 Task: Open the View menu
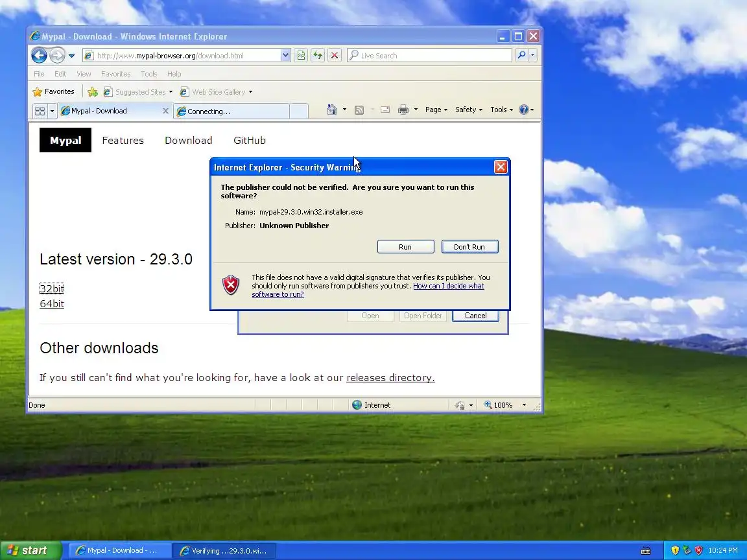click(x=84, y=74)
